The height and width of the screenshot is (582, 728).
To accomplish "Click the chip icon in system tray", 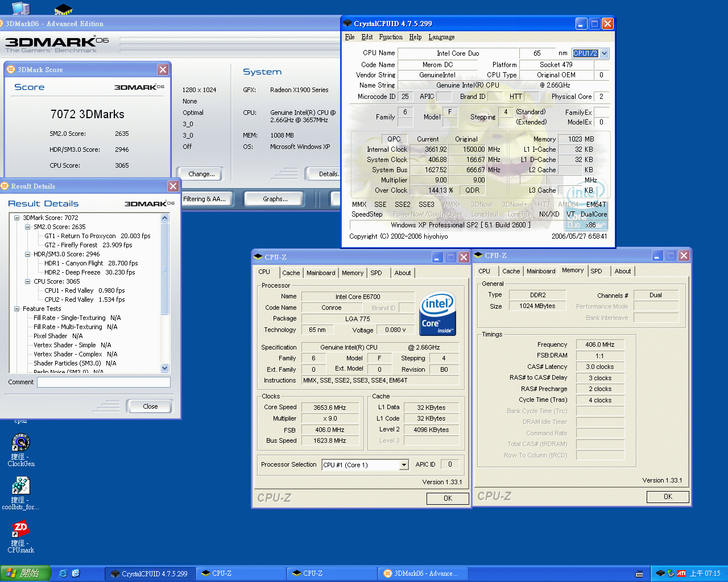I will coord(660,573).
